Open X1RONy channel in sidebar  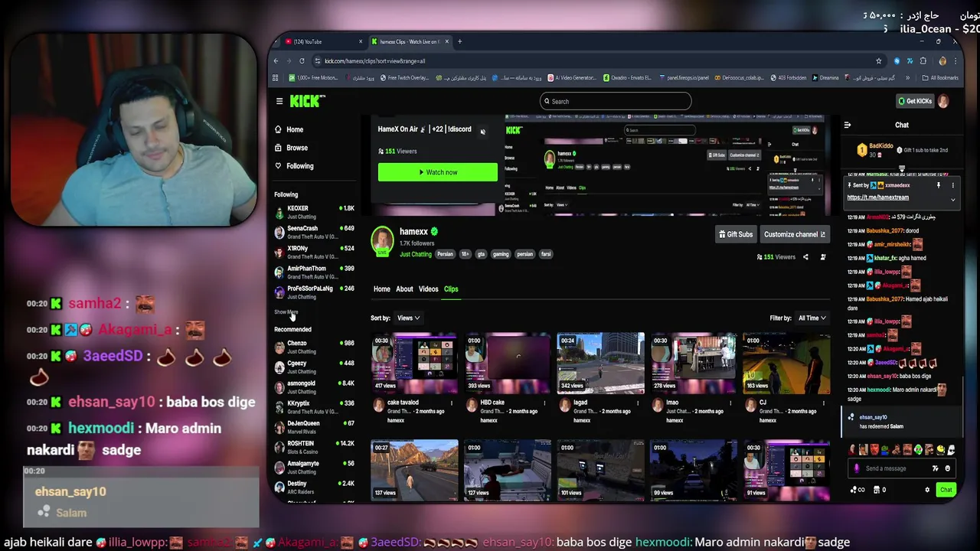(314, 252)
